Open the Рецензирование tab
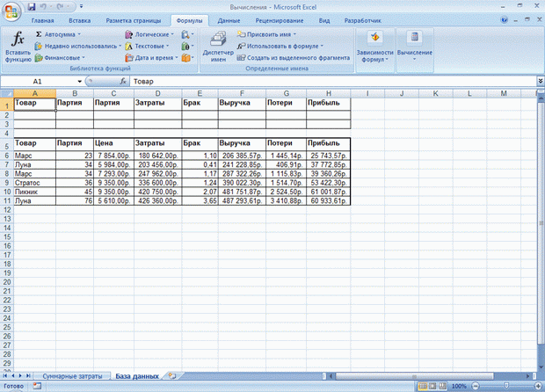Screen dimensions: 545x392 click(280, 20)
